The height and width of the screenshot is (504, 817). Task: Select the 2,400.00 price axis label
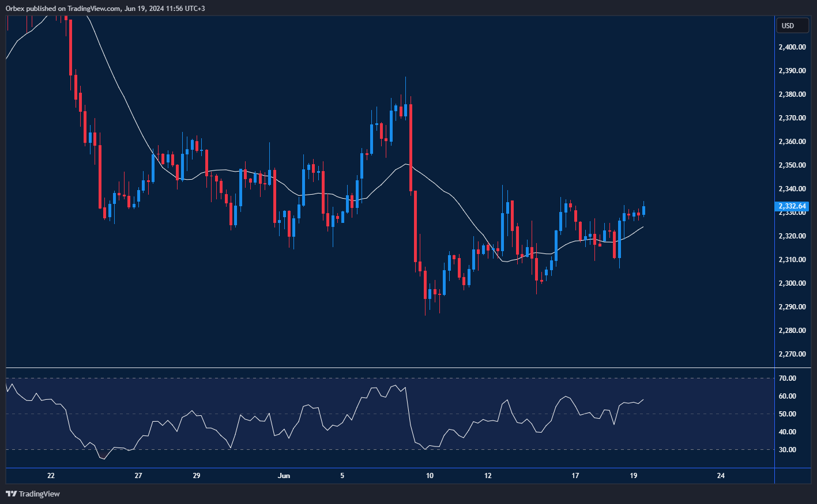[792, 47]
